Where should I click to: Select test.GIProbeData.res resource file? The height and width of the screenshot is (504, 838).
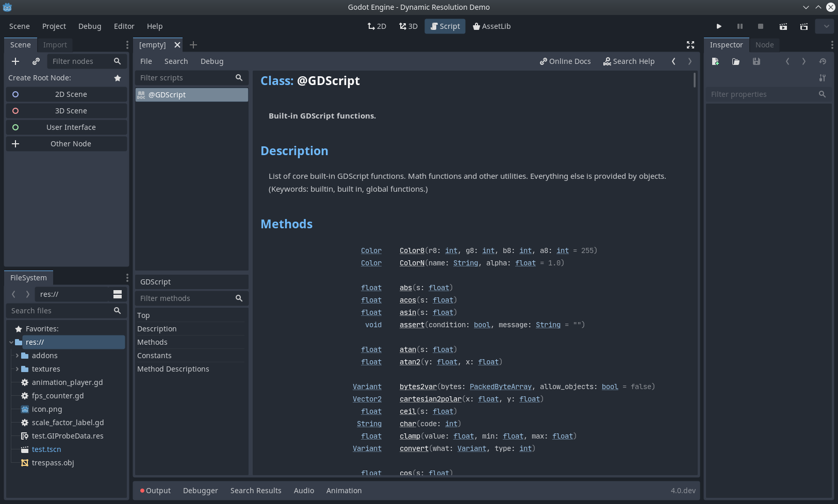(68, 436)
